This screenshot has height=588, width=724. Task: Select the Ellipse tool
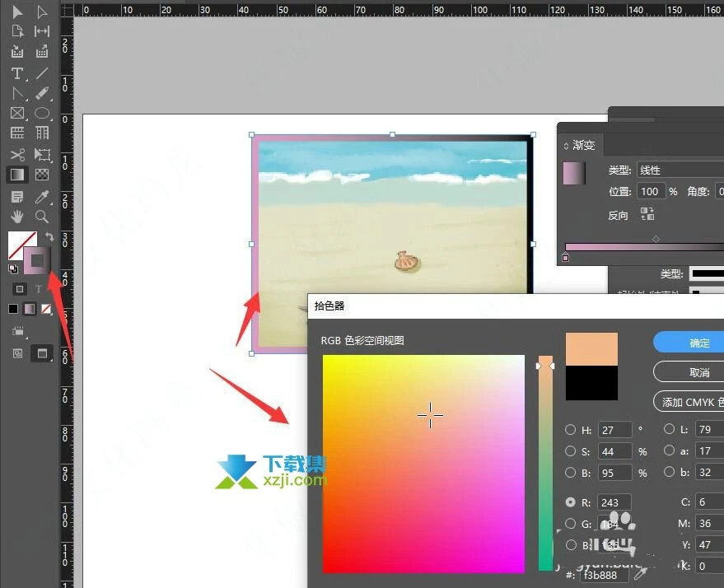tap(42, 113)
